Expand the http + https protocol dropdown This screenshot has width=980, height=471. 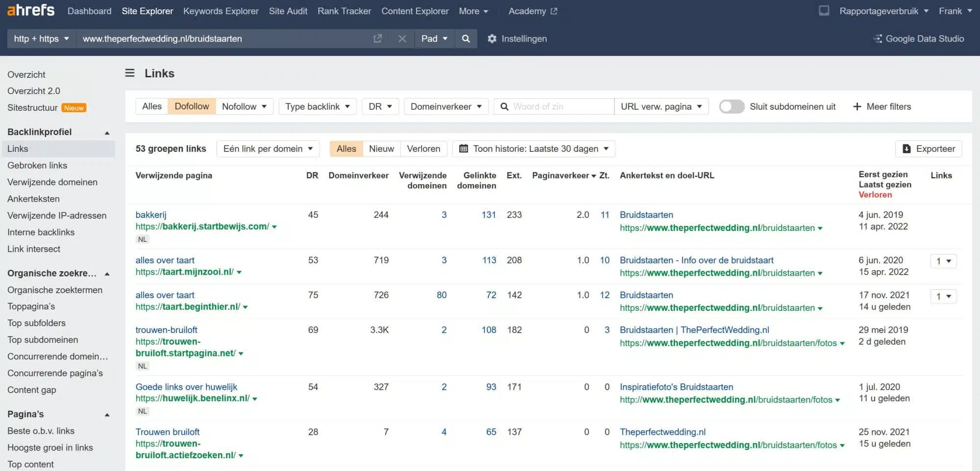tap(41, 38)
